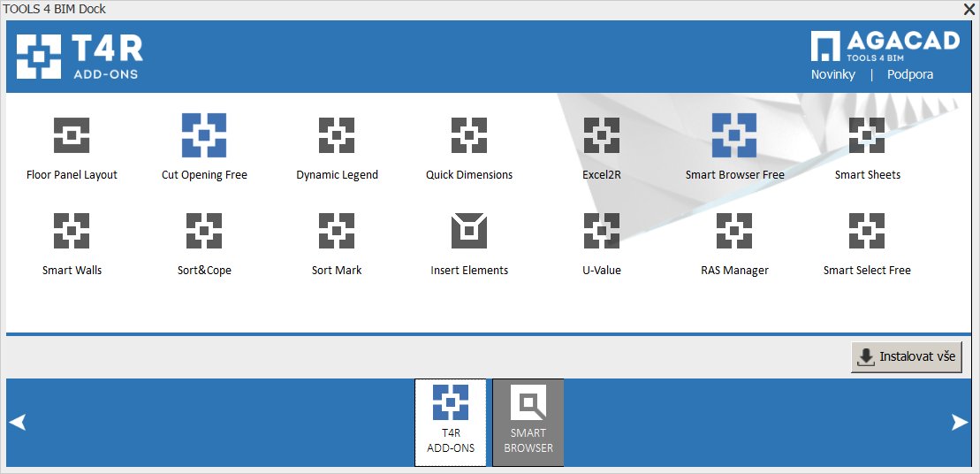Click the Smart Browser Free label
This screenshot has width=980, height=474.
point(734,175)
